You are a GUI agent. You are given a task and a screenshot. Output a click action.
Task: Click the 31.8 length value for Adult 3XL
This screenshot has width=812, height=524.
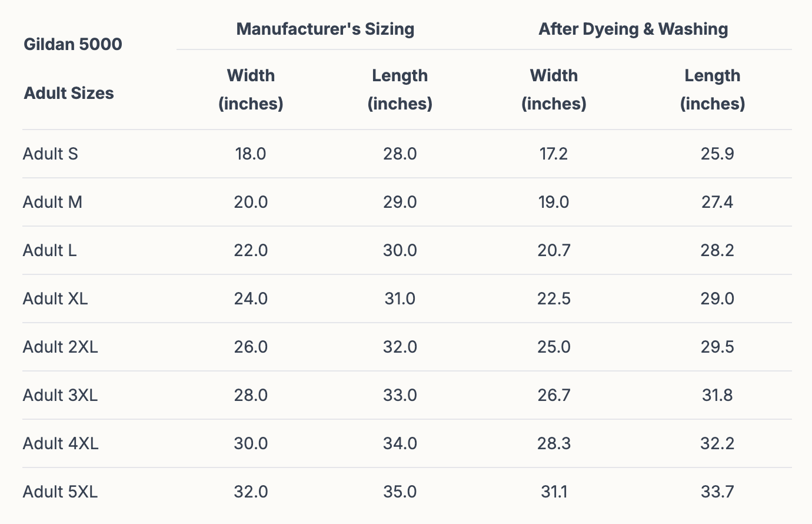(717, 396)
